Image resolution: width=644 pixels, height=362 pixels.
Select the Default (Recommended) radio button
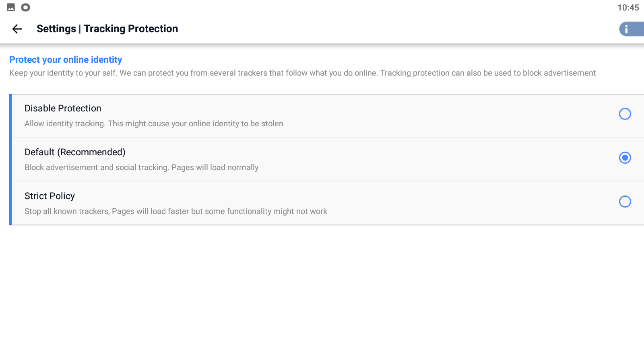[625, 158]
